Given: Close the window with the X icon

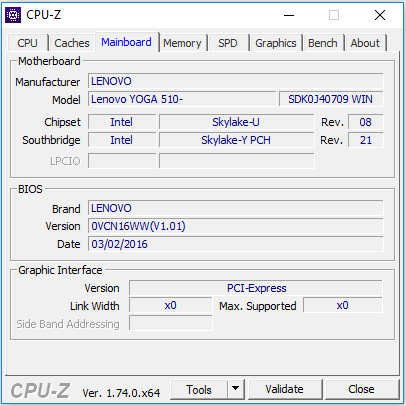Looking at the screenshot, I should pos(380,15).
